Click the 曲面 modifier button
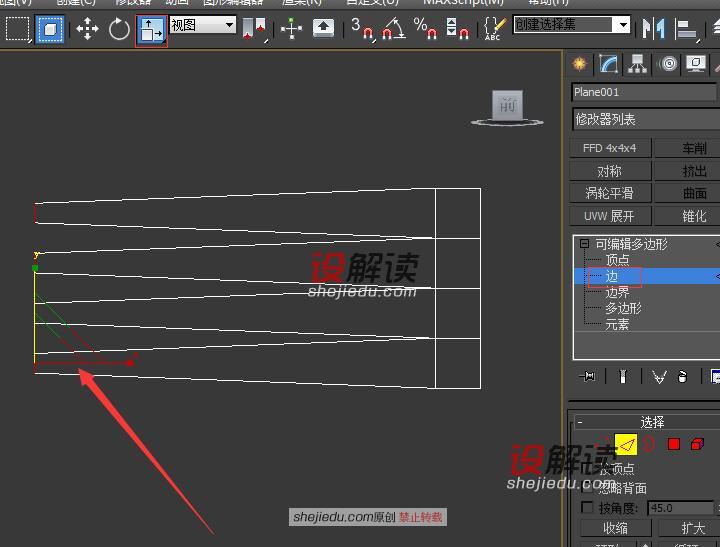The image size is (720, 547). [688, 193]
